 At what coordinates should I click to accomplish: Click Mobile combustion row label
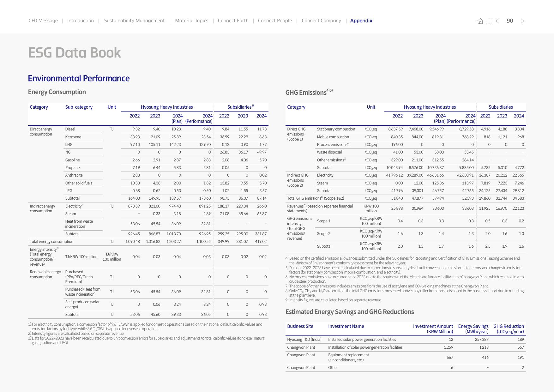[x=333, y=137]
